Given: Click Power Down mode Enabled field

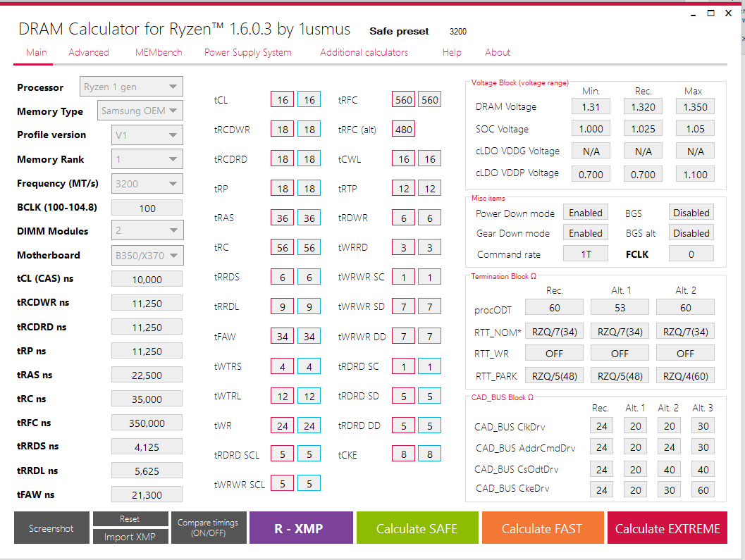Looking at the screenshot, I should pyautogui.click(x=585, y=213).
